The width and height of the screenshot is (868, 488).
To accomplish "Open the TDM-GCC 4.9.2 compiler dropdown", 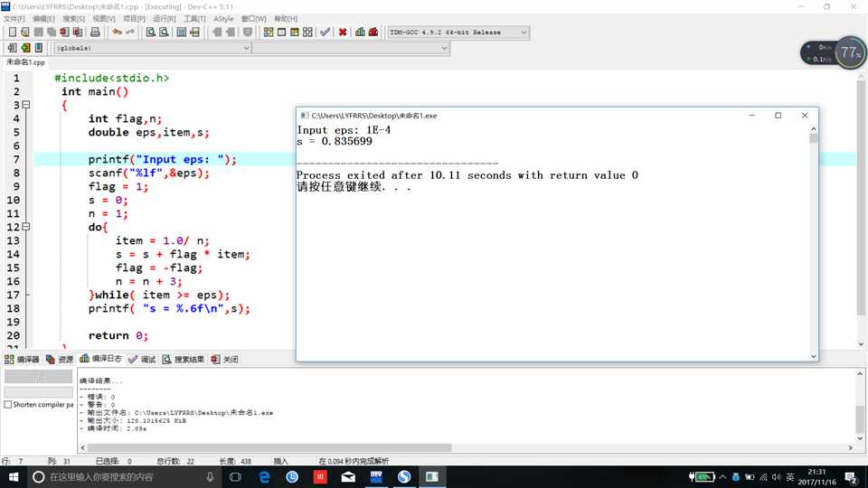I will [x=458, y=33].
